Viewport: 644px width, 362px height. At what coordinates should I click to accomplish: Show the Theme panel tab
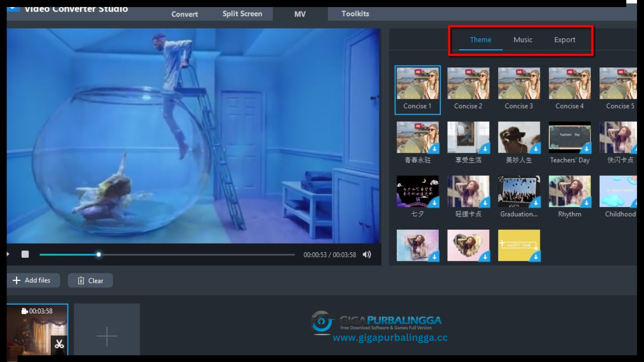pyautogui.click(x=480, y=40)
